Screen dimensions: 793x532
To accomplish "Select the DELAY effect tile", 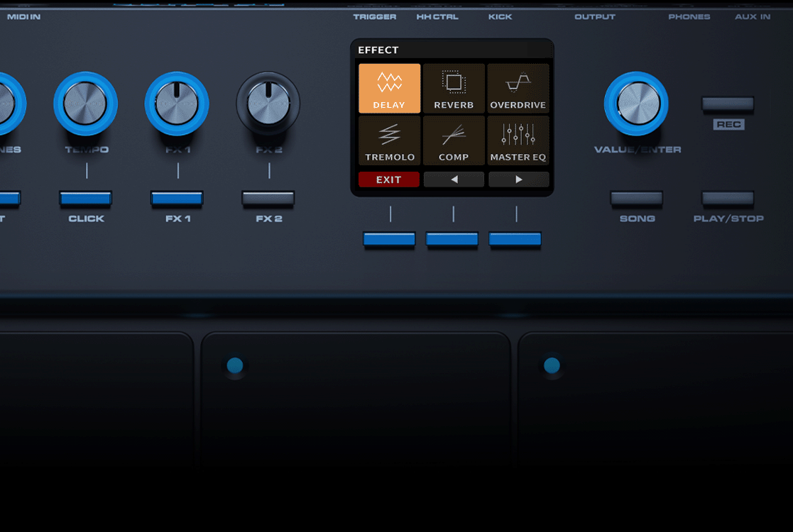I will tap(389, 89).
